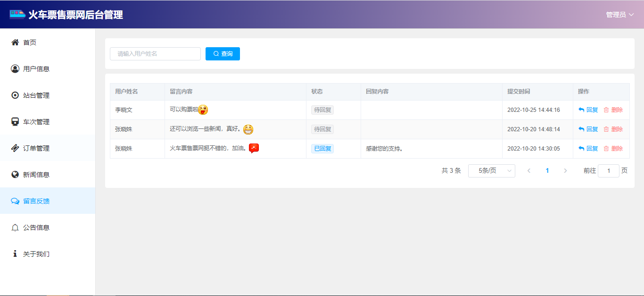
Task: Delete 李晓文's message dated 2022-10-25
Action: [613, 110]
